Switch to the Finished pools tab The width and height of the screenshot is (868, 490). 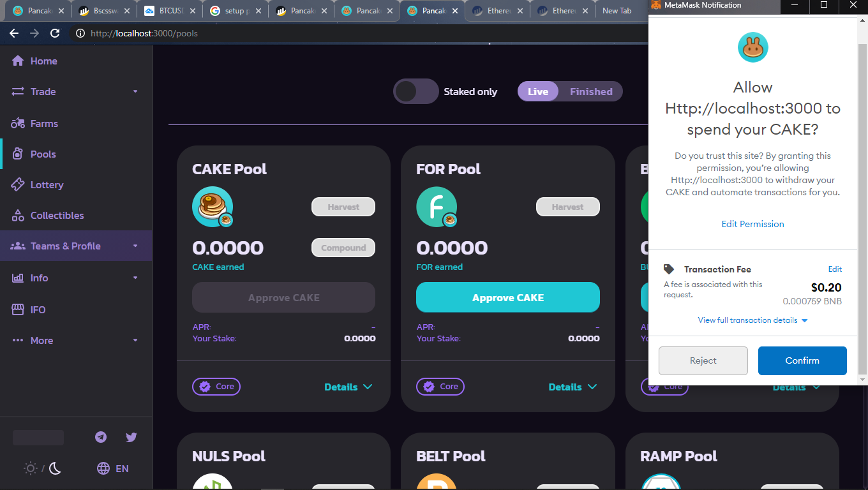click(591, 91)
